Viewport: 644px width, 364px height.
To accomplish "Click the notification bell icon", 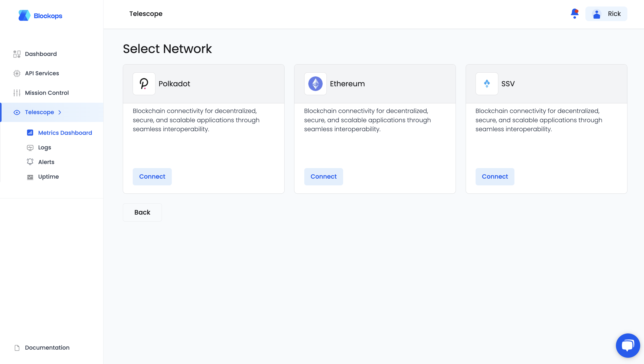I will (x=574, y=13).
